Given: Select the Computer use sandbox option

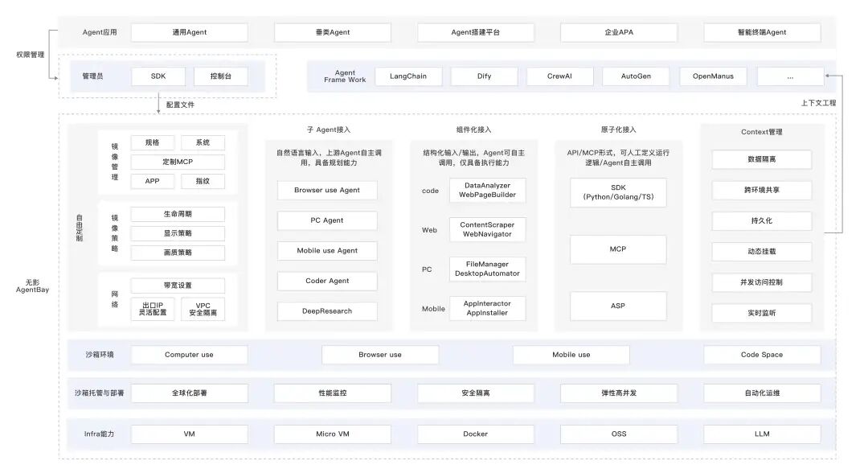Looking at the screenshot, I should 189,354.
